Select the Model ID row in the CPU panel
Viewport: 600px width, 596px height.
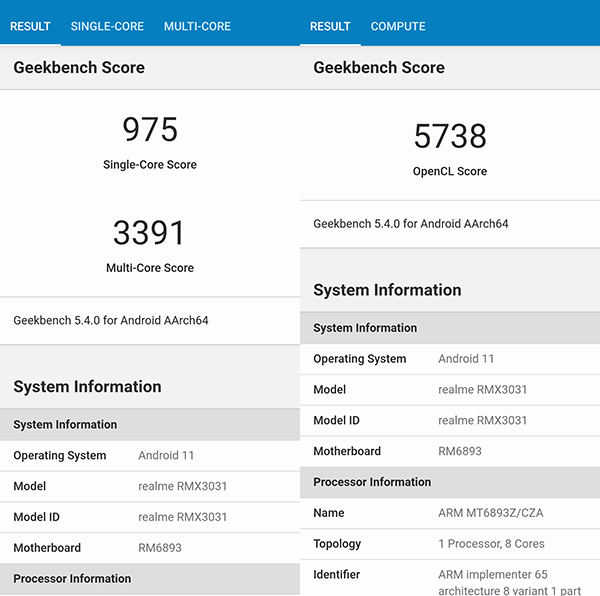click(x=150, y=517)
